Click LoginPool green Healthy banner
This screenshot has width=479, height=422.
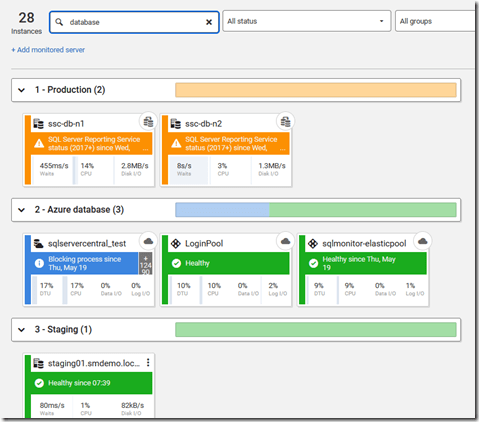tap(229, 263)
